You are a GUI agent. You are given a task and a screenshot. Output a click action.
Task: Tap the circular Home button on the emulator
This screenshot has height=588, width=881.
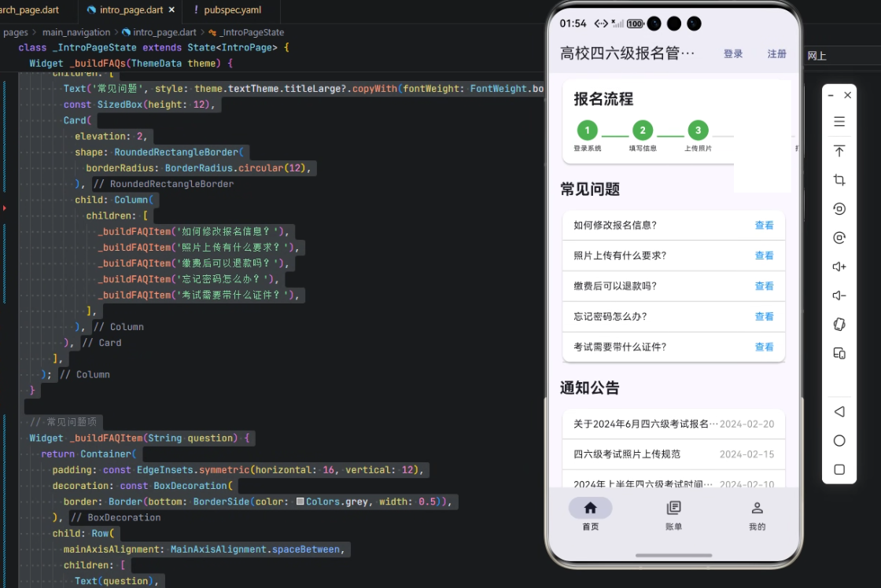pyautogui.click(x=839, y=440)
